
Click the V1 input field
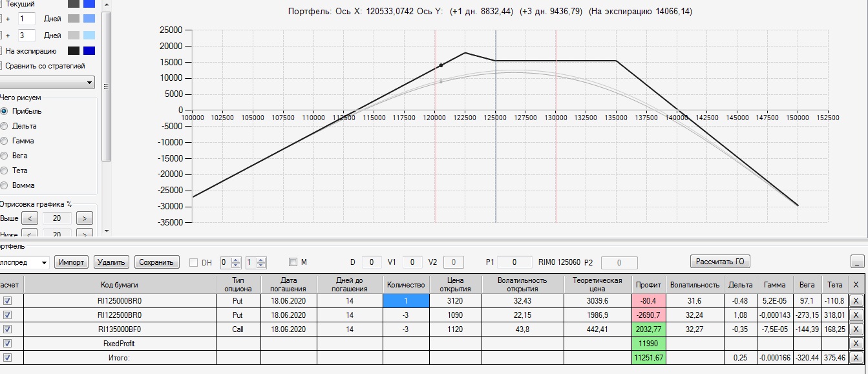(412, 262)
